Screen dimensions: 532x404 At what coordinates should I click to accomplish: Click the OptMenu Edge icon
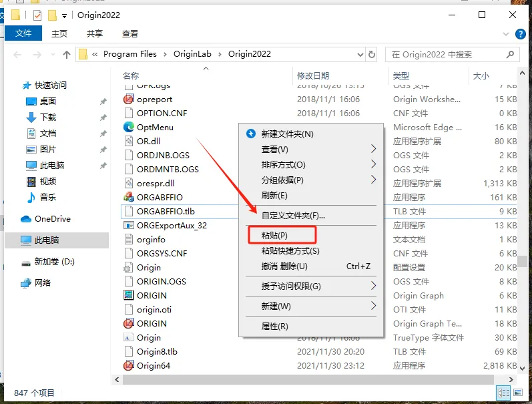click(x=129, y=128)
